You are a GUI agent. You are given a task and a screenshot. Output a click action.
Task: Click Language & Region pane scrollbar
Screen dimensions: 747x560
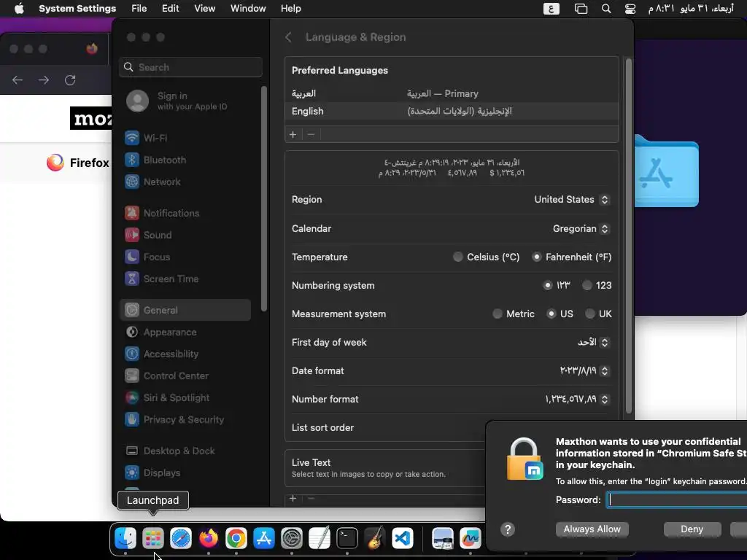tap(628, 236)
